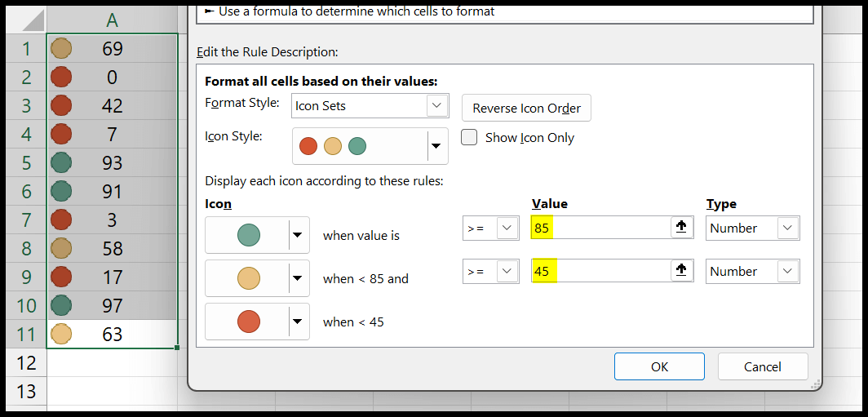Open the >= operator dropdown for first rule
Viewport: 868px width, 417px height.
(507, 228)
